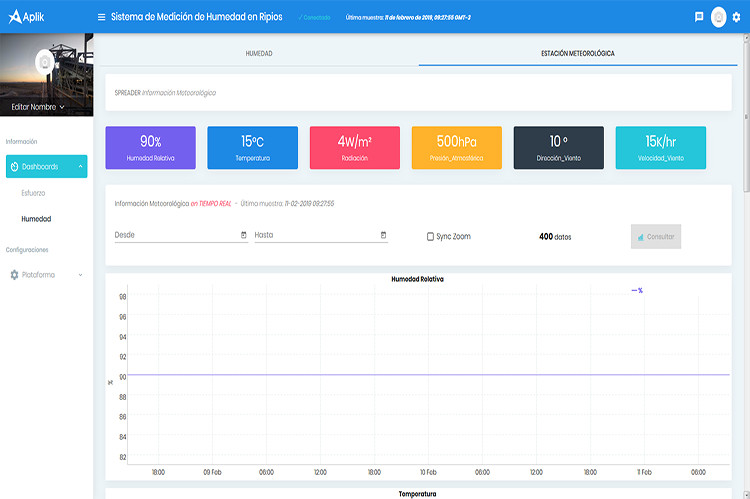This screenshot has width=750, height=499.
Task: Select the orange Presión Atmosférica card
Action: click(x=456, y=147)
